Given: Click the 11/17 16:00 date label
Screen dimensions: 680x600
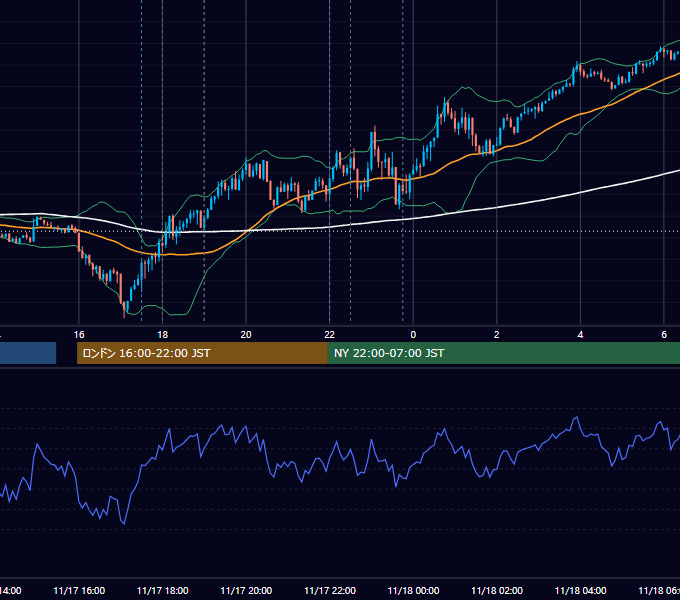Looking at the screenshot, I should [79, 590].
